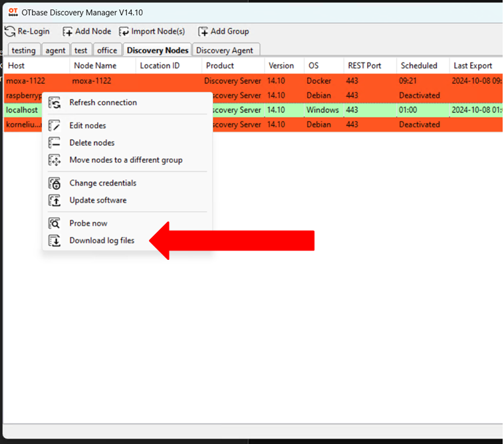Screen dimensions: 504x444
Task: Click the Delete nodes minus icon
Action: point(55,143)
